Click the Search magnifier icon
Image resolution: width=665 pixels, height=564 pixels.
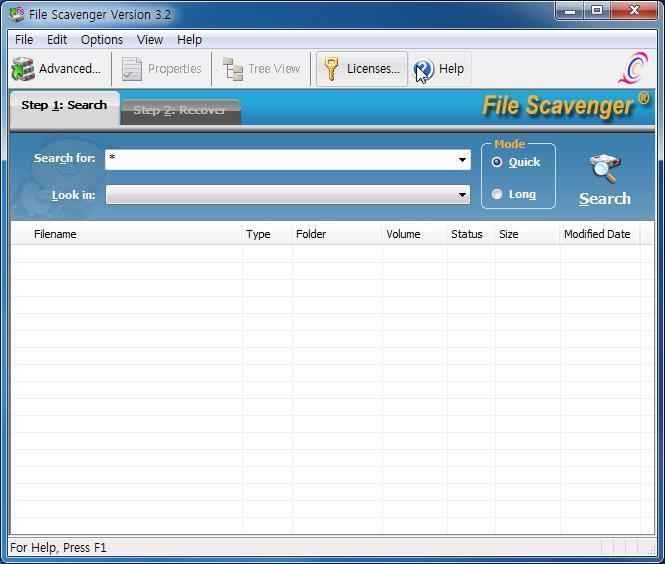click(604, 169)
